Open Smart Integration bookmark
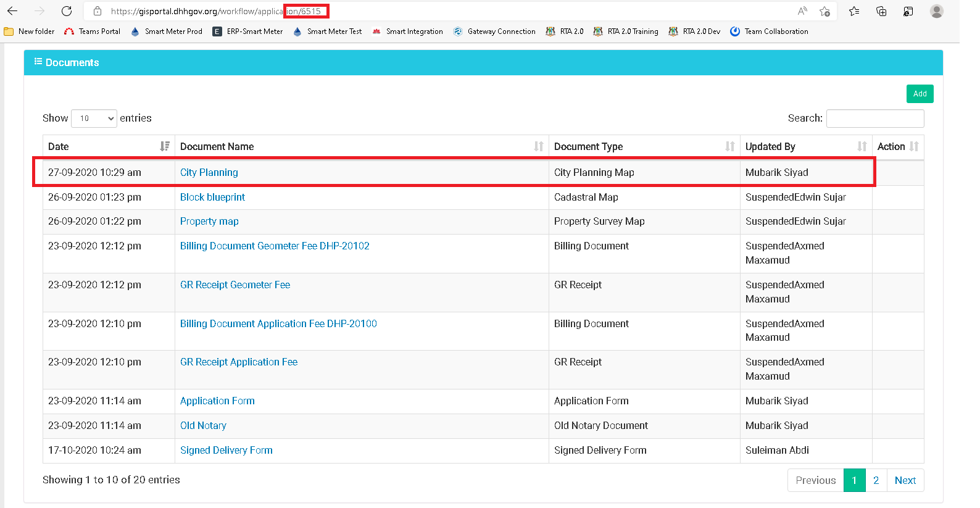 pos(407,31)
